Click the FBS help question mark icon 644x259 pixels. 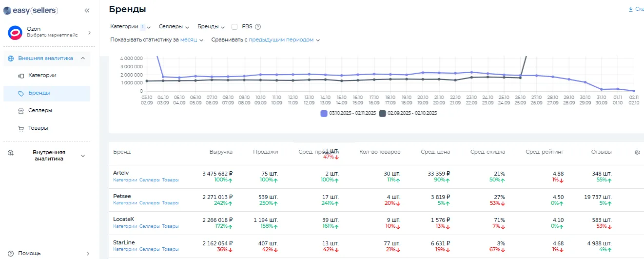pyautogui.click(x=258, y=27)
